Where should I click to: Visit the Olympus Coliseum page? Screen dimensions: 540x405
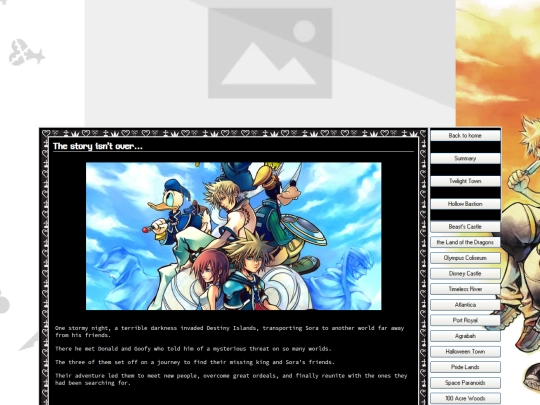(465, 258)
